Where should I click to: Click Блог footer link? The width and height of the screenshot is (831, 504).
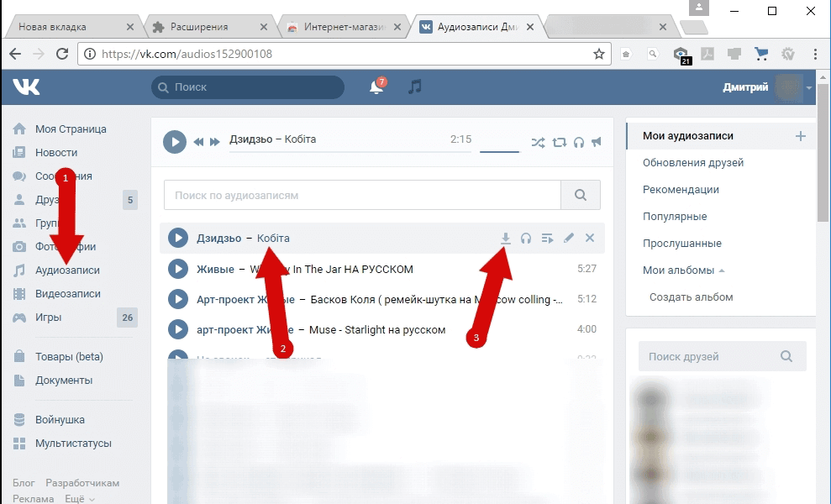[24, 483]
